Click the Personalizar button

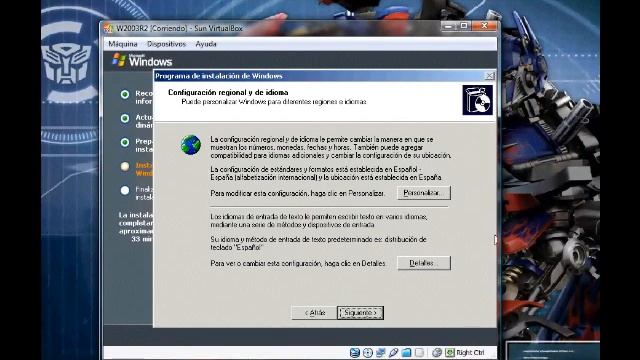click(424, 193)
